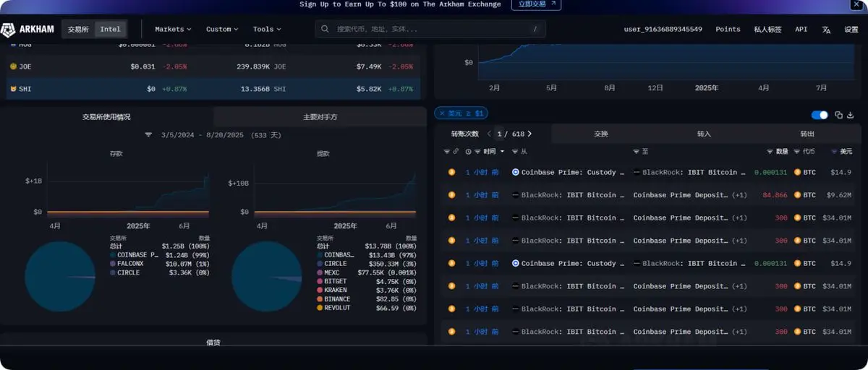Click the 84.866 amount
Viewport: 868px width, 370px height.
pyautogui.click(x=775, y=195)
